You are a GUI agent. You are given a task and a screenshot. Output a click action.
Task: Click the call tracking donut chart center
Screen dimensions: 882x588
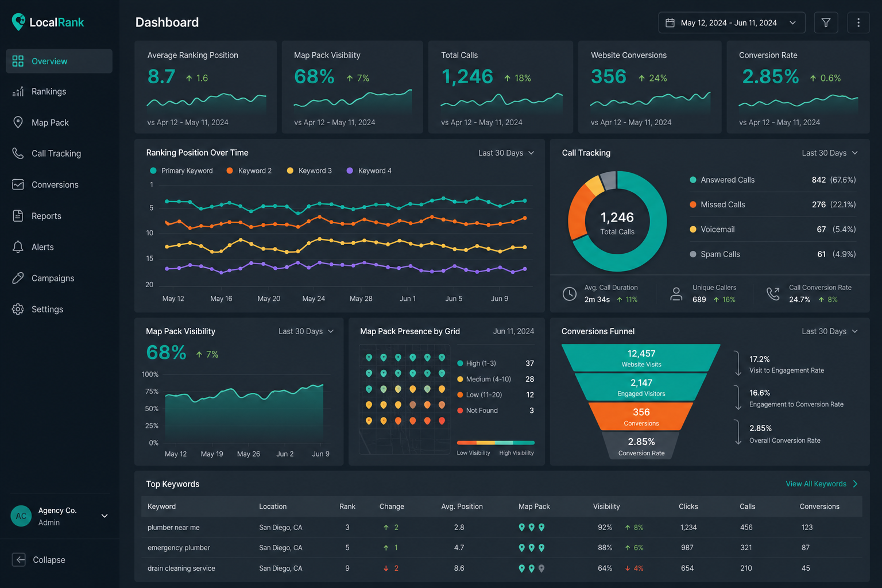[617, 223]
